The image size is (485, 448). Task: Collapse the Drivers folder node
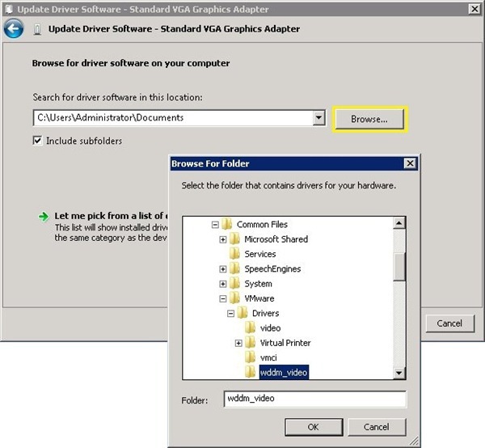pos(230,314)
